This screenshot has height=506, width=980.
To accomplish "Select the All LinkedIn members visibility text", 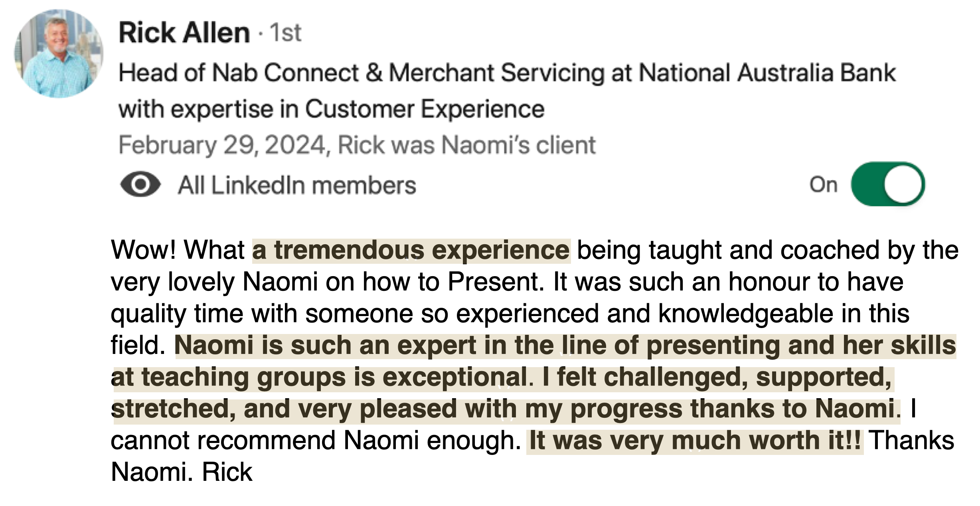I will [297, 186].
